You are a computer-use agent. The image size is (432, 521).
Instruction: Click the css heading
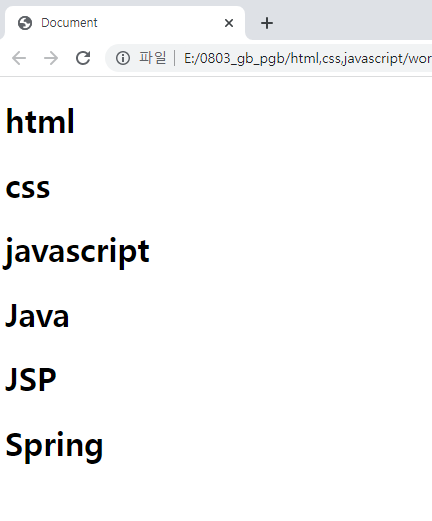coord(28,188)
